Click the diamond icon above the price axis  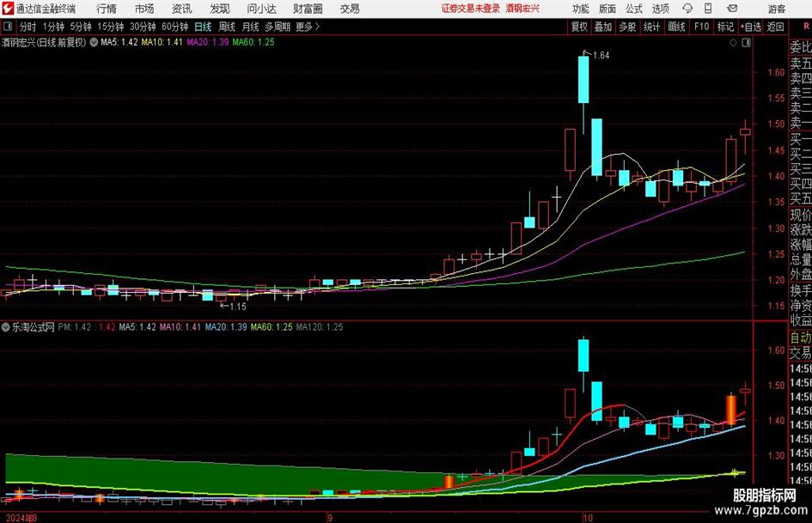(x=733, y=43)
